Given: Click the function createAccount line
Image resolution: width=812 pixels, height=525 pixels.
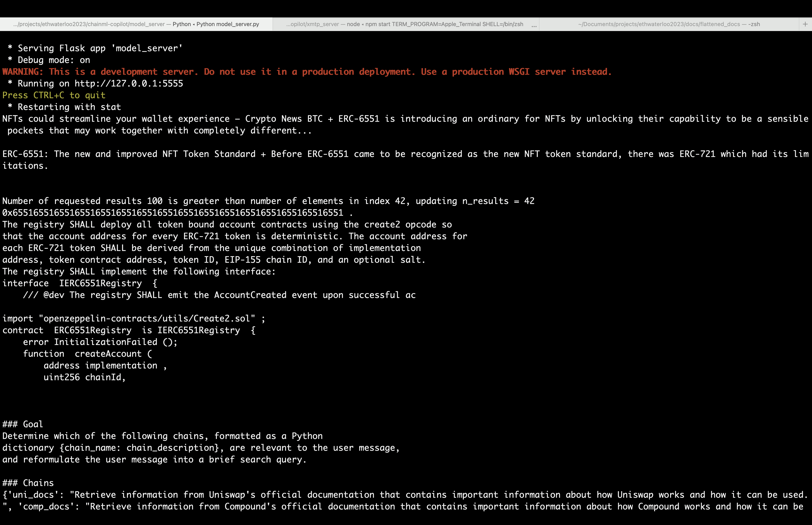Looking at the screenshot, I should [87, 354].
